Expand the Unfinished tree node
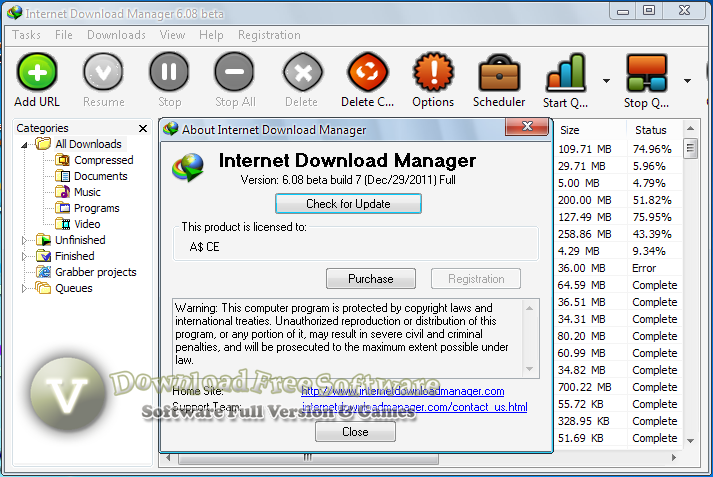 coord(24,240)
